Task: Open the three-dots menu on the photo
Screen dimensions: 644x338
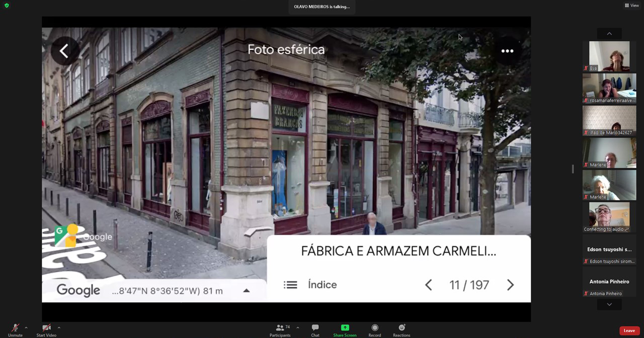Action: click(507, 51)
